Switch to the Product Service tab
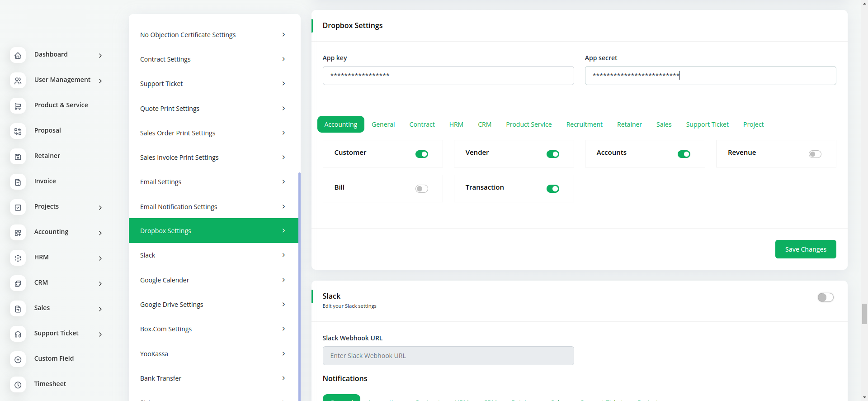Screen dimensions: 868x401 point(528,124)
